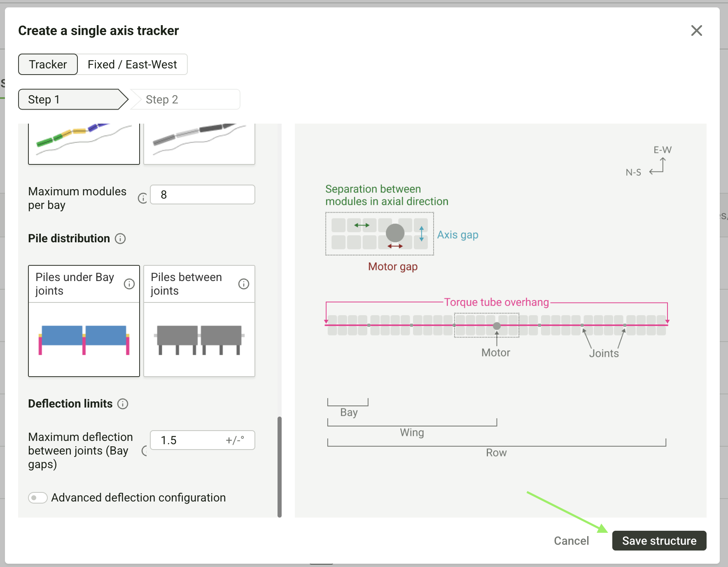
Task: Click the gray motor circle in module diagram
Action: click(395, 233)
